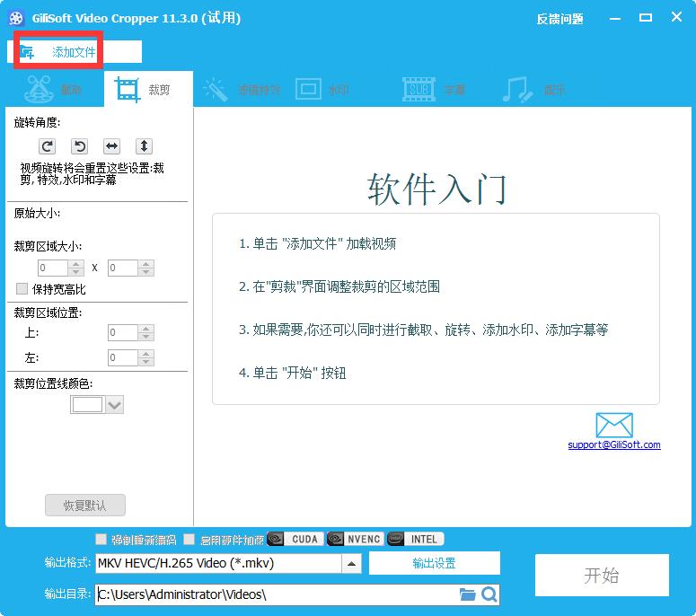Screen dimensions: 696x616
Task: Click the magnifier icon beside output directory
Action: pos(489,594)
